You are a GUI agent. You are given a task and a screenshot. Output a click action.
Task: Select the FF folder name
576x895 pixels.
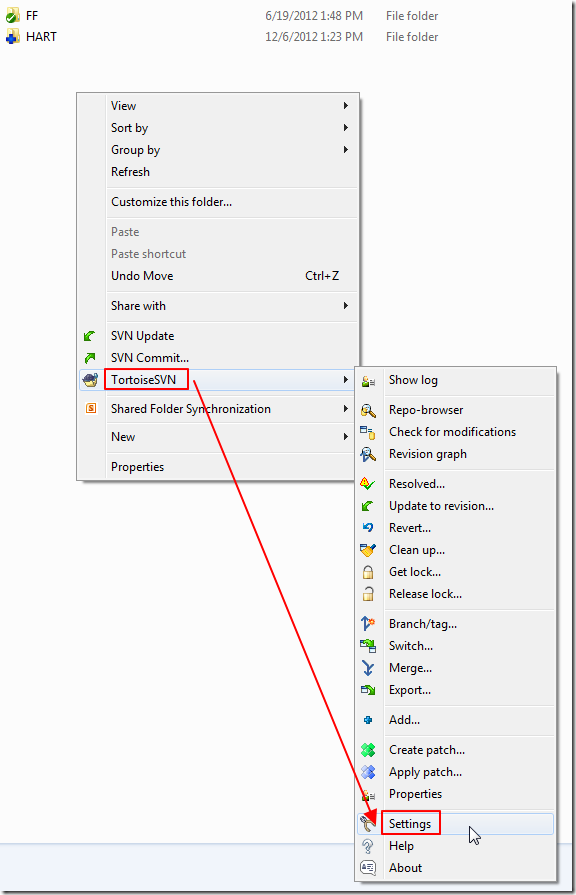coord(32,16)
